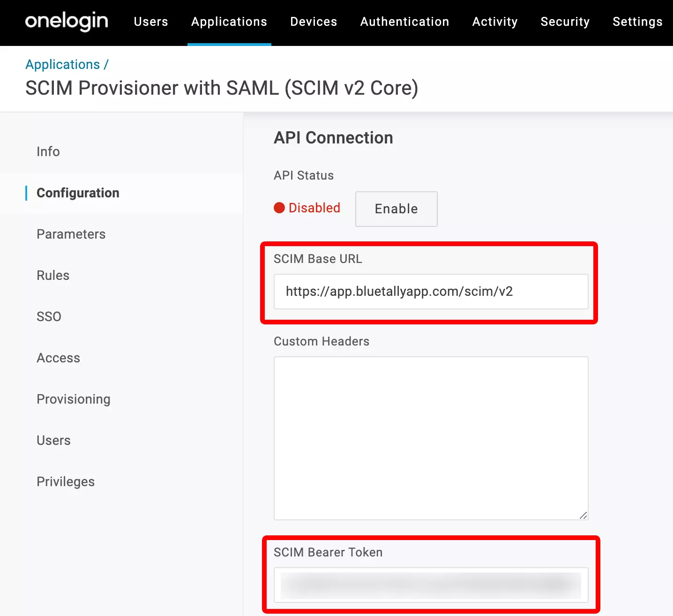Select the Provisioning sidebar tab

coord(74,399)
